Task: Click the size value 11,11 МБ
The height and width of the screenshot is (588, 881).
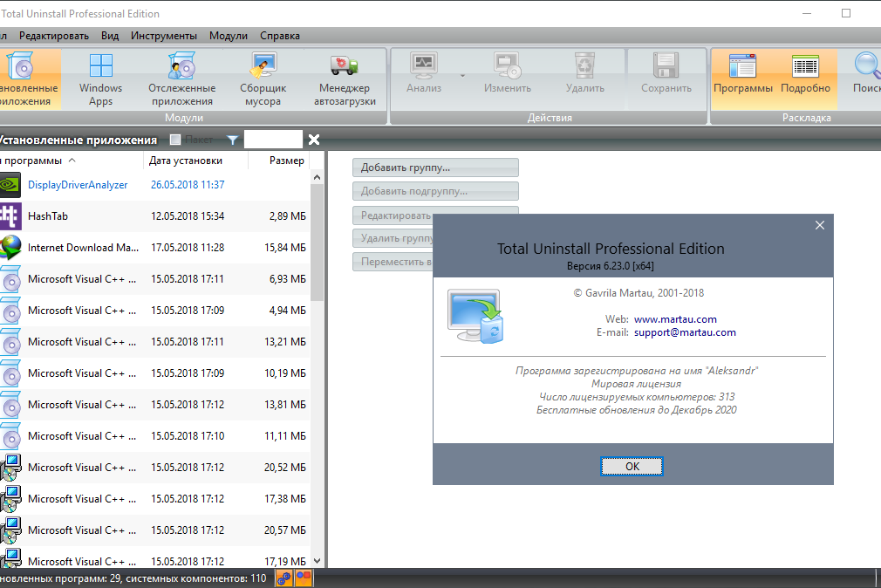Action: coord(285,436)
